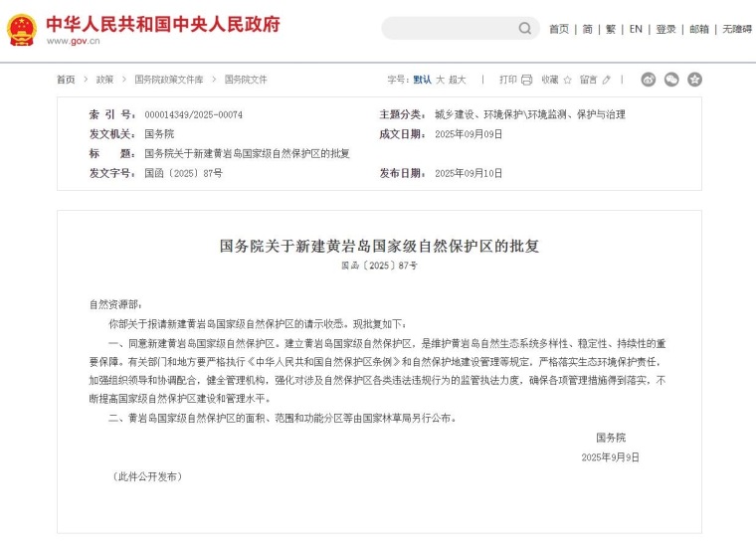Click the 索引号 label

[x=111, y=114]
